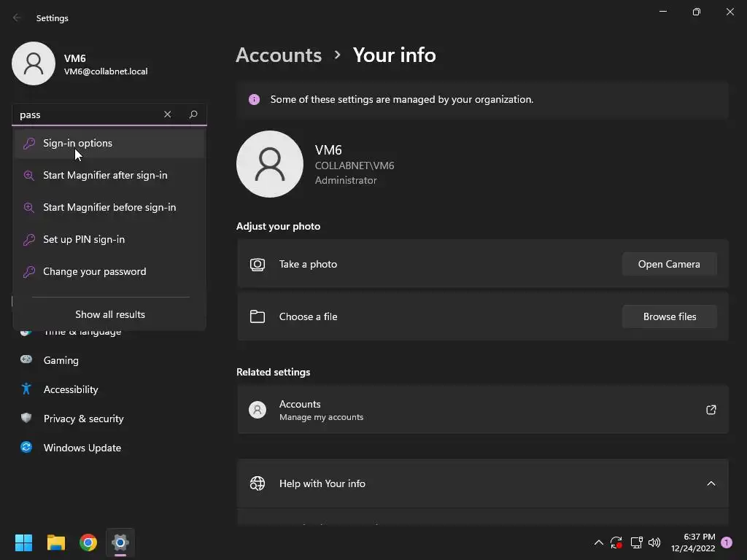The image size is (747, 560).
Task: Open Accounts external link icon
Action: click(x=711, y=410)
